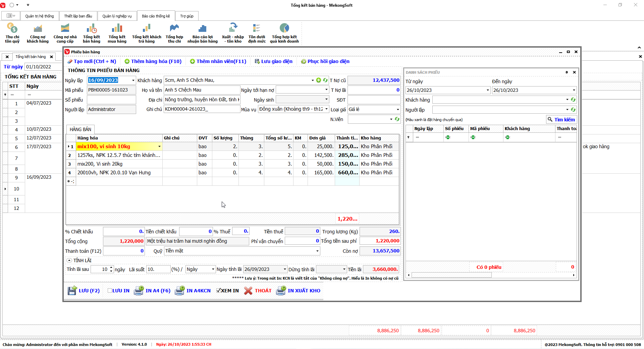Open the Loại giá dropdown
Viewport: 644px width, 349px height.
(398, 110)
